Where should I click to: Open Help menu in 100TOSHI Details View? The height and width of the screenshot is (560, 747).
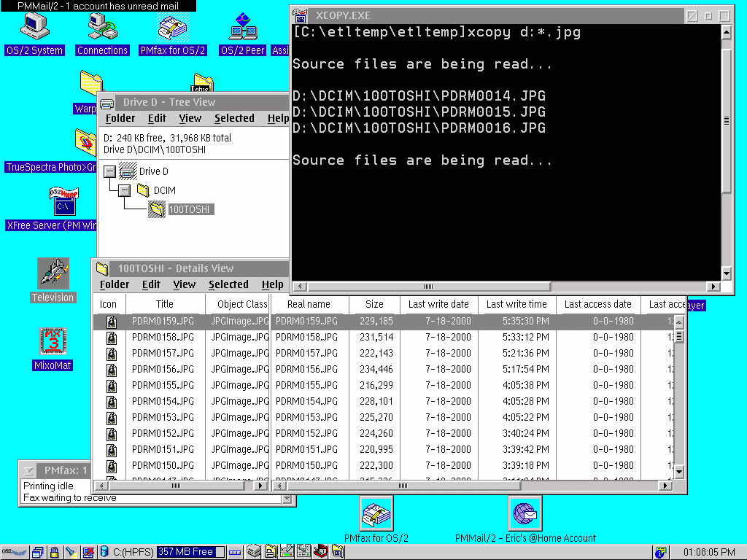point(273,284)
